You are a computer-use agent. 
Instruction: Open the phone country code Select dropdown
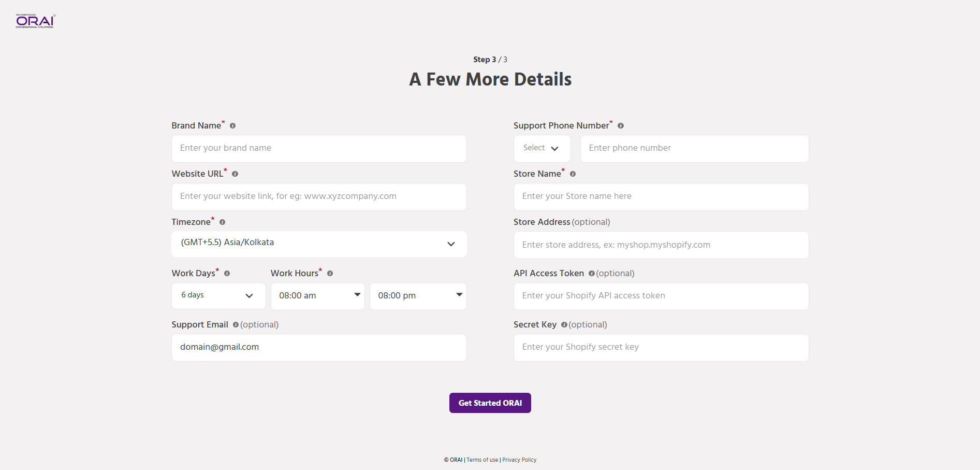[542, 148]
